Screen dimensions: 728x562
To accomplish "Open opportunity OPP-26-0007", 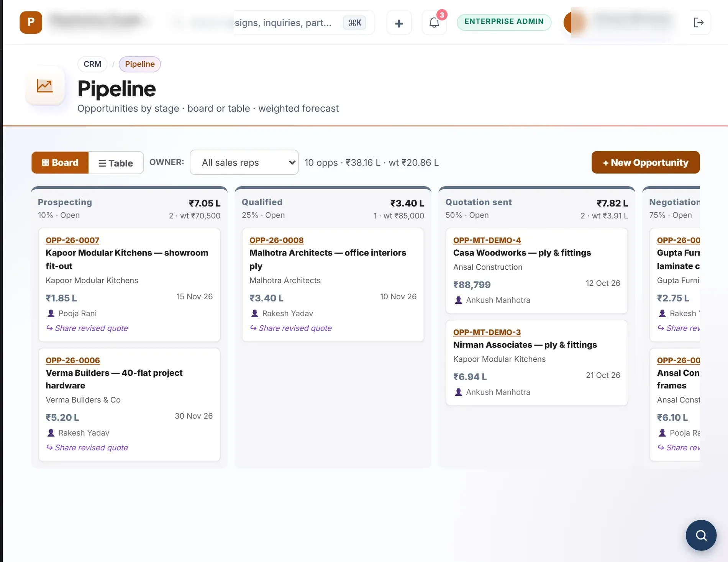I will (72, 240).
